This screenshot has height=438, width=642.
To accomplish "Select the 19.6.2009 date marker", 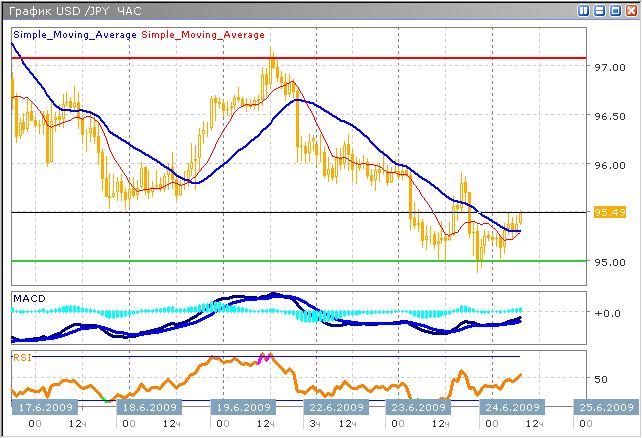I will pos(245,407).
